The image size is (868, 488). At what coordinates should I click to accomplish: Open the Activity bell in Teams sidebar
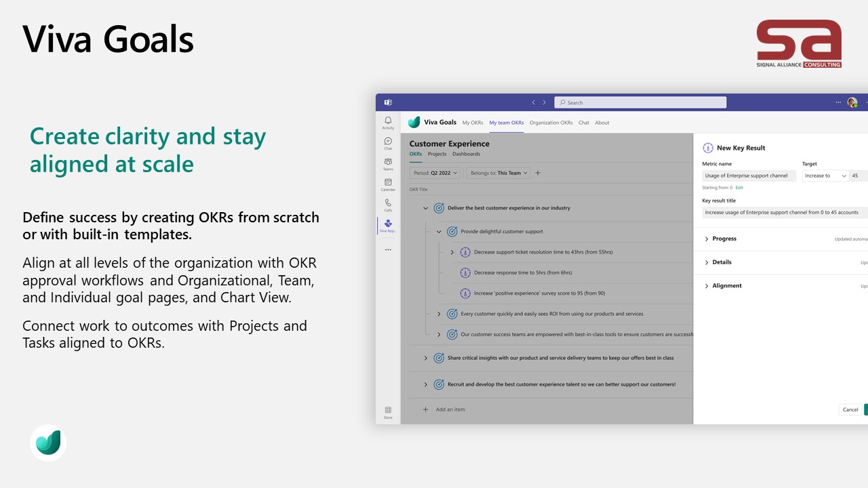(388, 123)
